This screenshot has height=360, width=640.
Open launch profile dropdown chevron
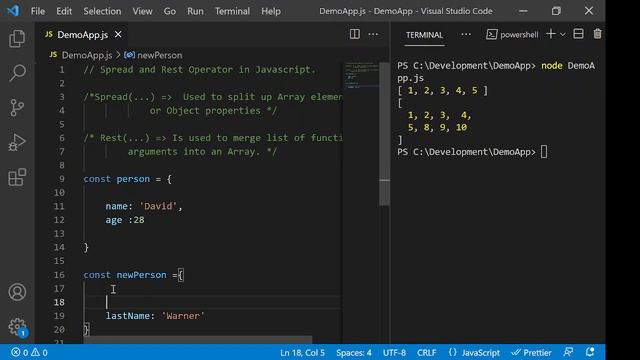563,35
